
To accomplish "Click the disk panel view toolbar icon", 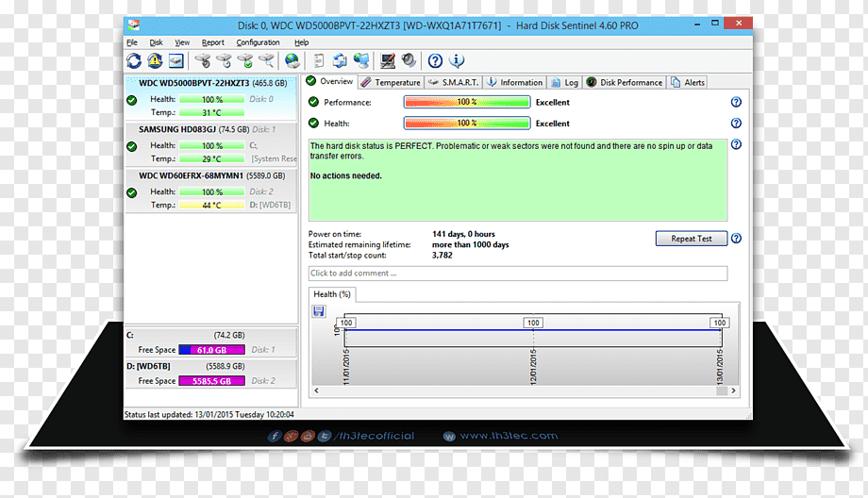I will (x=176, y=61).
